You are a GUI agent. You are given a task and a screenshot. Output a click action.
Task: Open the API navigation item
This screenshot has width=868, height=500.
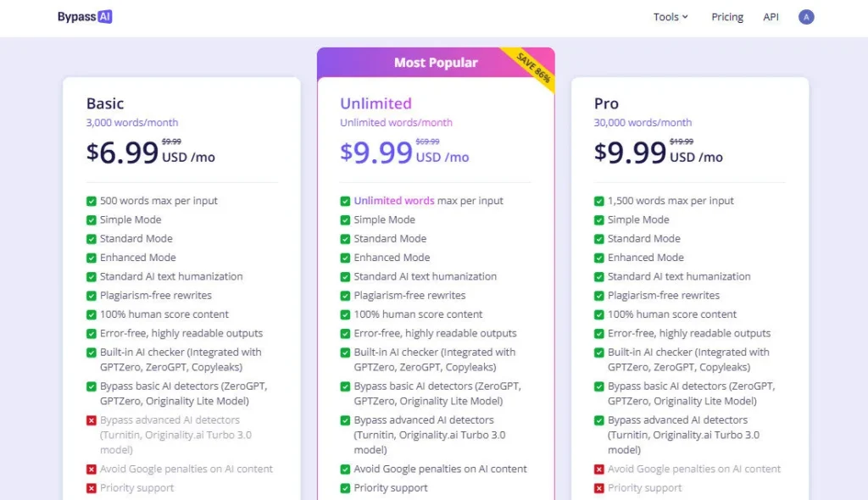tap(771, 17)
